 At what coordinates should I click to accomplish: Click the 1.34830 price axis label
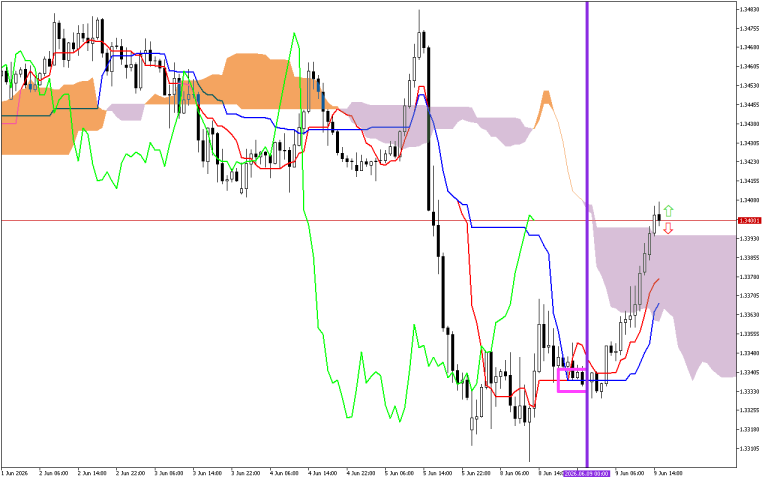pos(750,9)
